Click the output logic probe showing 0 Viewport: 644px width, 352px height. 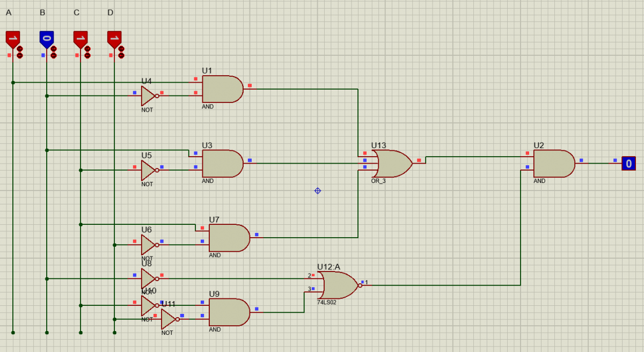pos(628,164)
